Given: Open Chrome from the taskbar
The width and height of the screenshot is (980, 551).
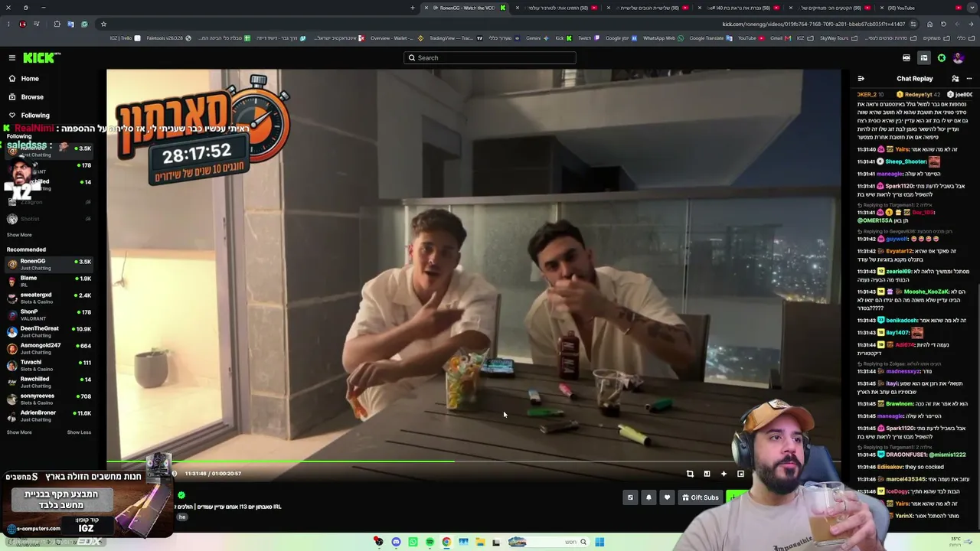Looking at the screenshot, I should (446, 542).
